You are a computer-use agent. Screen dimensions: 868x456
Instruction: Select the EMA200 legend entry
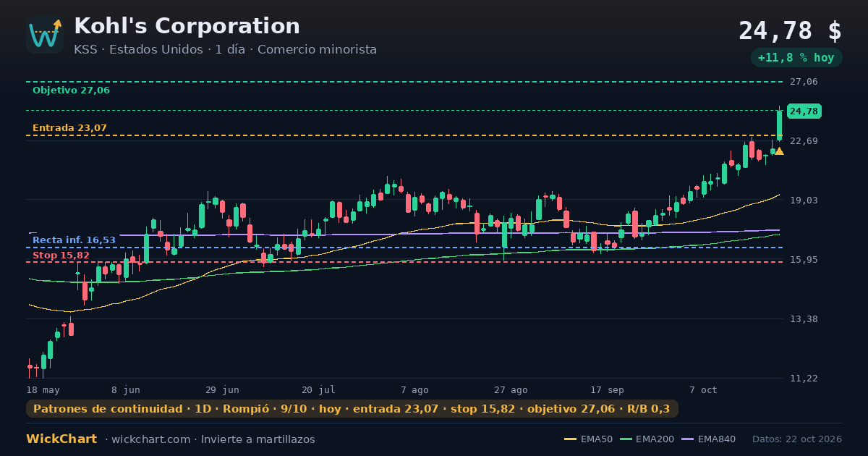pos(645,439)
